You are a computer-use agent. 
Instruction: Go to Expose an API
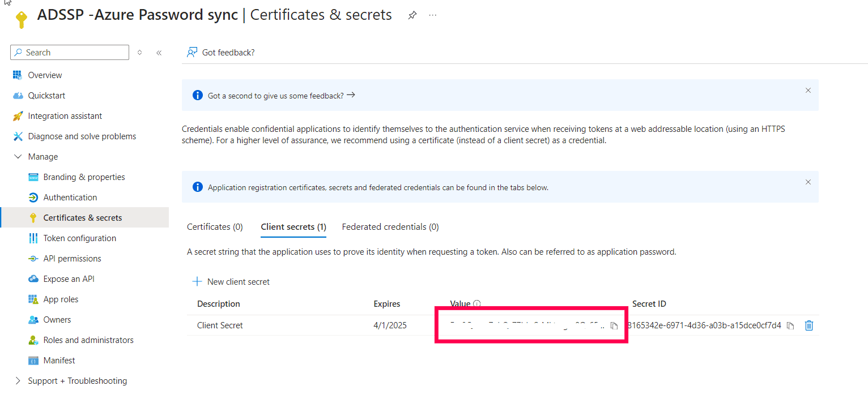click(x=69, y=278)
